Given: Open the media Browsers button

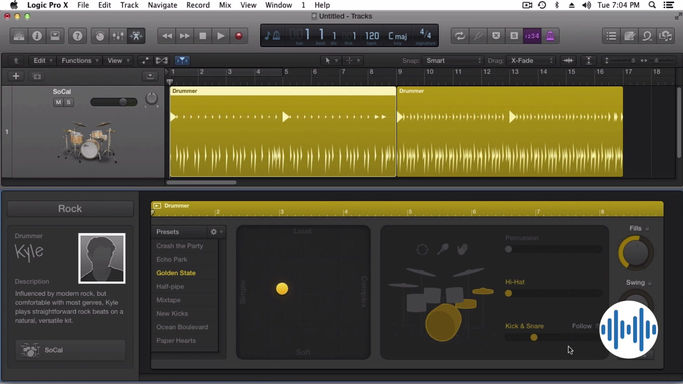Looking at the screenshot, I should point(666,36).
